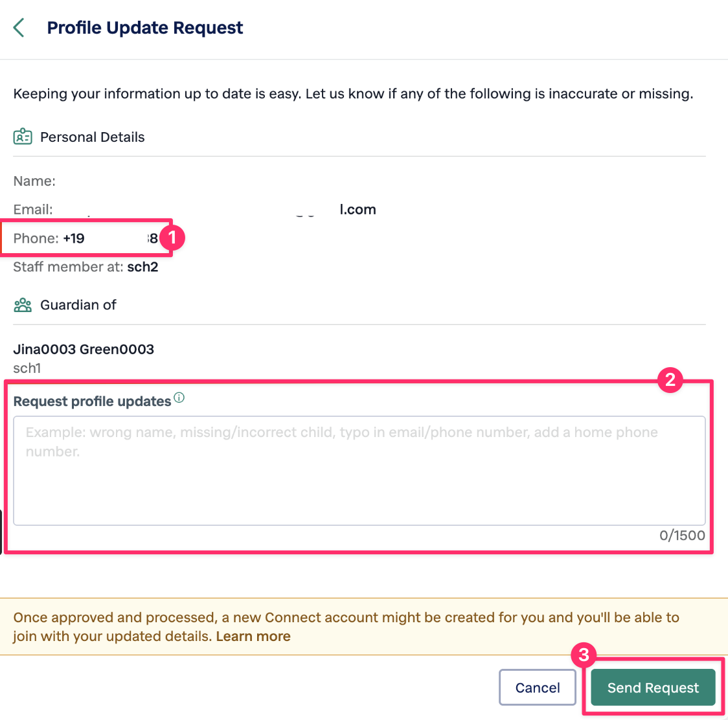Click the red badge numbered 3
The height and width of the screenshot is (720, 728).
584,655
